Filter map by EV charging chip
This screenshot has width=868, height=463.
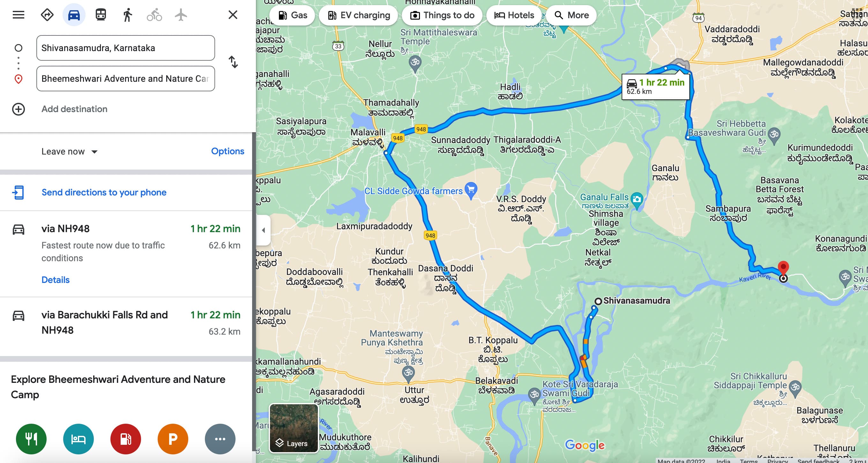pos(358,15)
